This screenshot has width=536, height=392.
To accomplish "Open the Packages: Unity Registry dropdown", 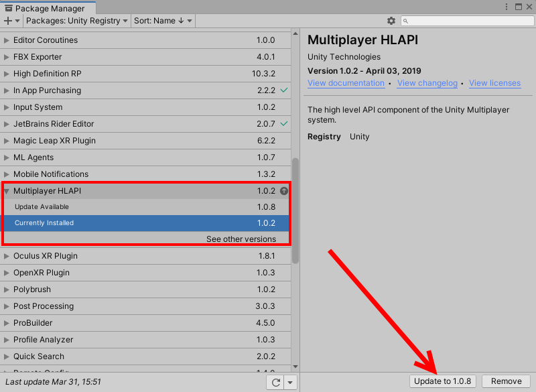I will (76, 21).
